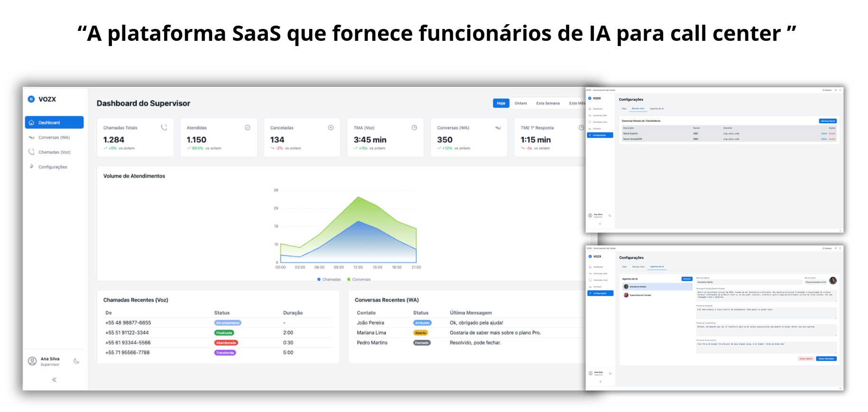Click the Adicionar Ramal button
Viewport: 868px width, 412px height.
coord(828,121)
